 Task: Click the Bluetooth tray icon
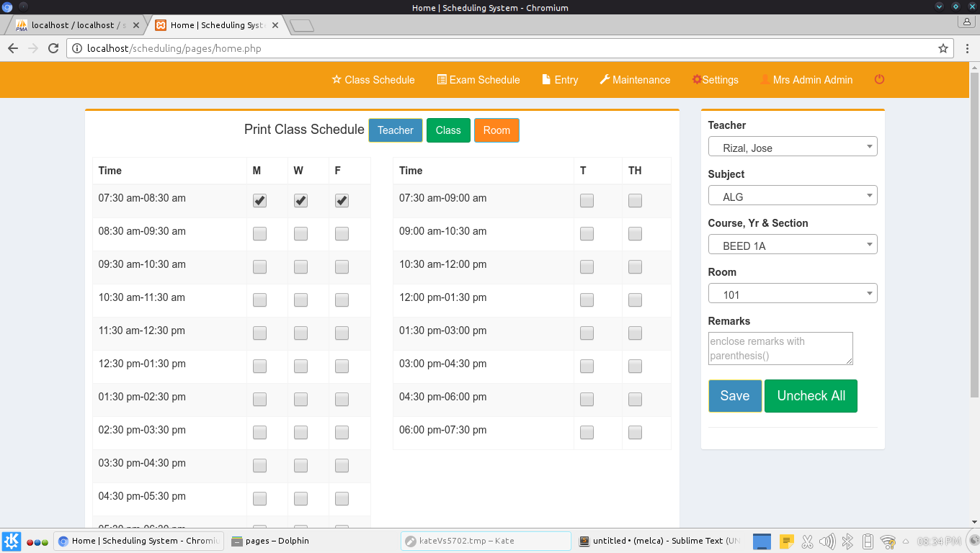point(848,541)
